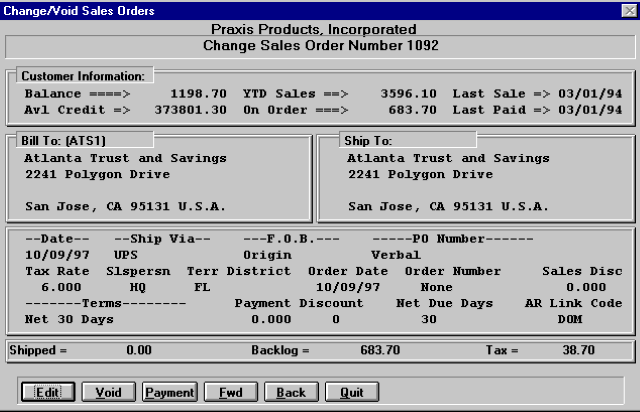Click Bill To city line San Jose
640x412 pixels.
pyautogui.click(x=125, y=207)
